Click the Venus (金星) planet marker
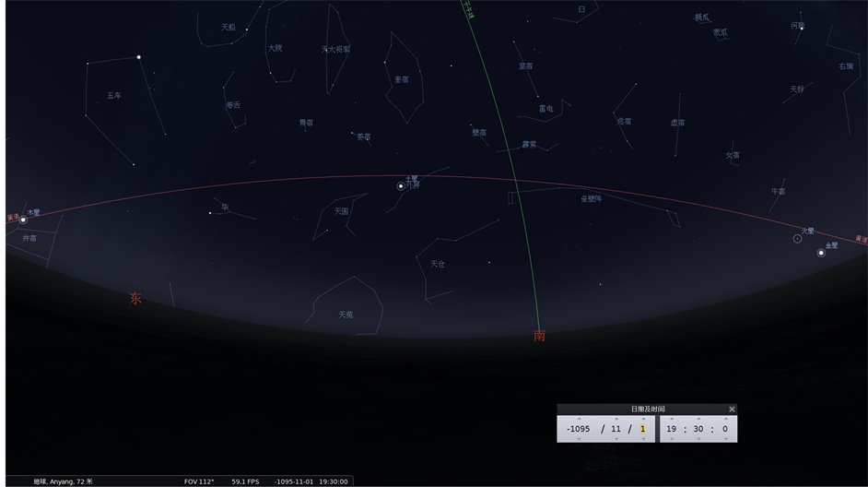This screenshot has height=487, width=868. pyautogui.click(x=821, y=253)
